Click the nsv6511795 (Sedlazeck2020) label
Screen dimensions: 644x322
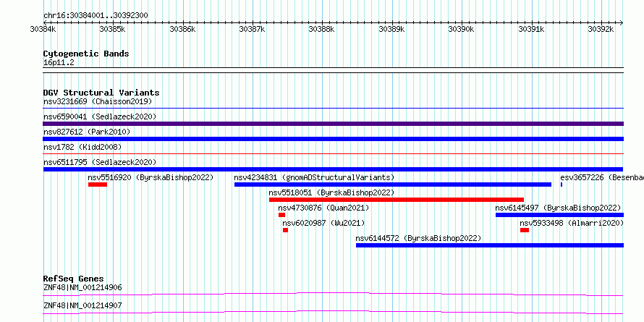coord(100,162)
